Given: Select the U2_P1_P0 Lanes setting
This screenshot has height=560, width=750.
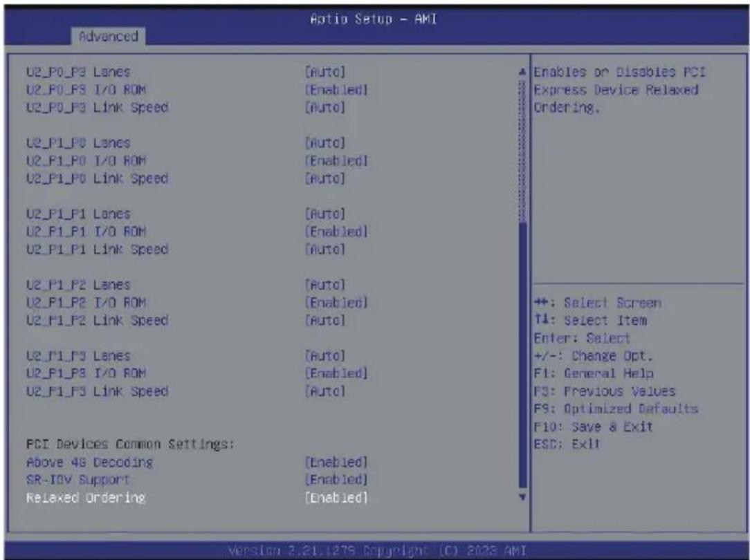Looking at the screenshot, I should [x=78, y=143].
